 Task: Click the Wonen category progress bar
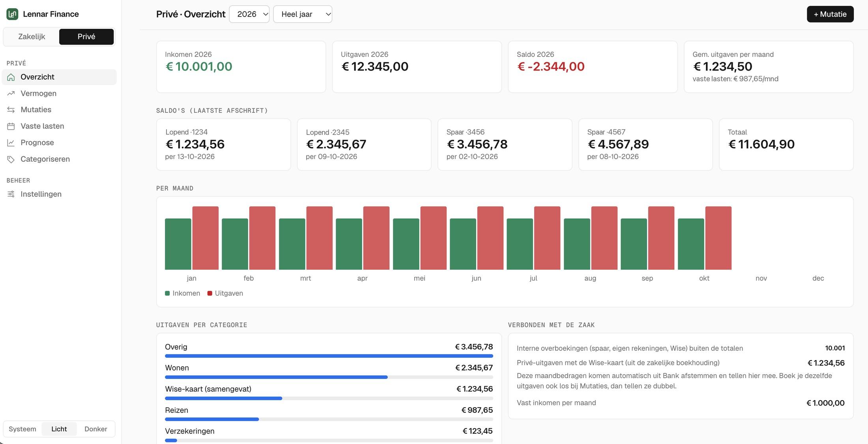point(329,377)
